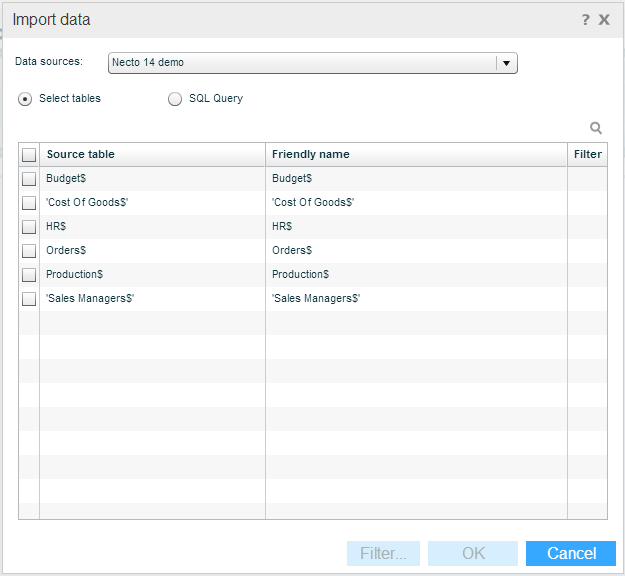Edit the Orders$ friendly name cell

tap(415, 251)
